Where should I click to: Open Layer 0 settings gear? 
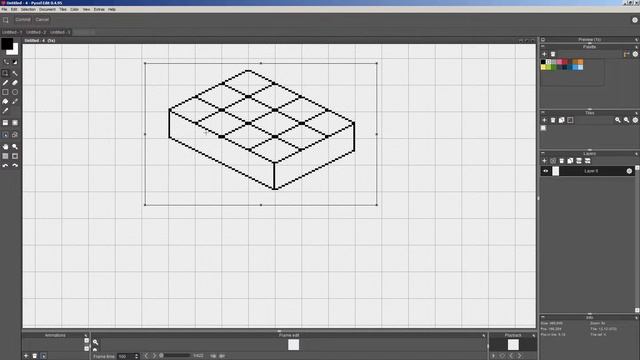pos(629,171)
